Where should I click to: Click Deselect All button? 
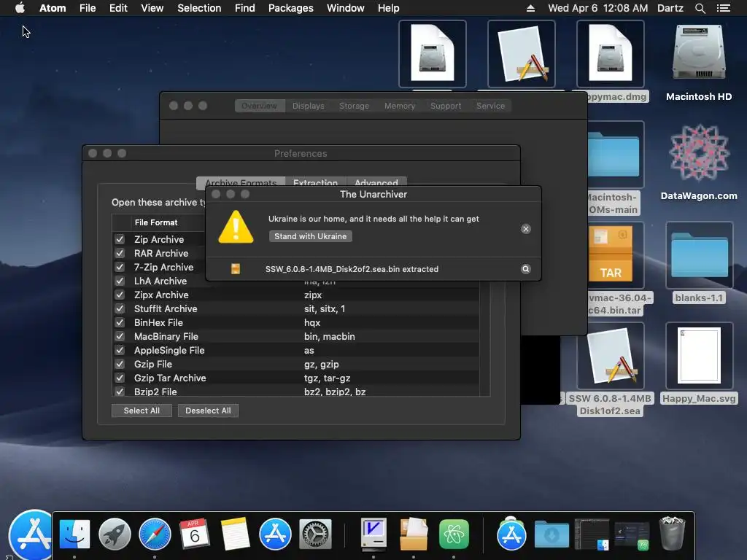pos(208,411)
